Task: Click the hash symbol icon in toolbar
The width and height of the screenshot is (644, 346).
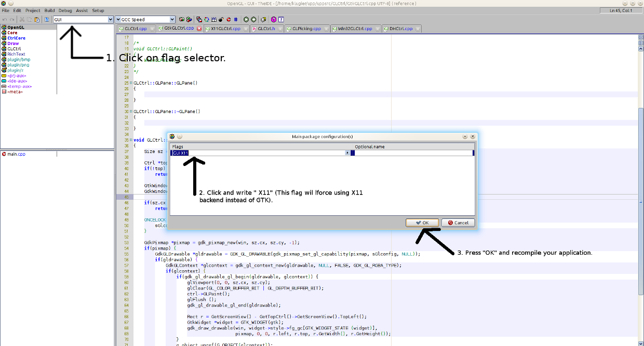Action: pos(236,20)
